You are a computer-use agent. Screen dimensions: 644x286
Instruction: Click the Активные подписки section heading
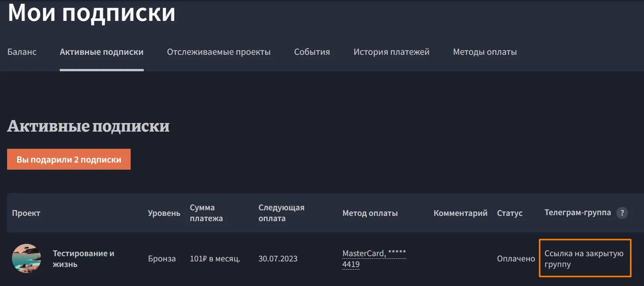pyautogui.click(x=88, y=126)
